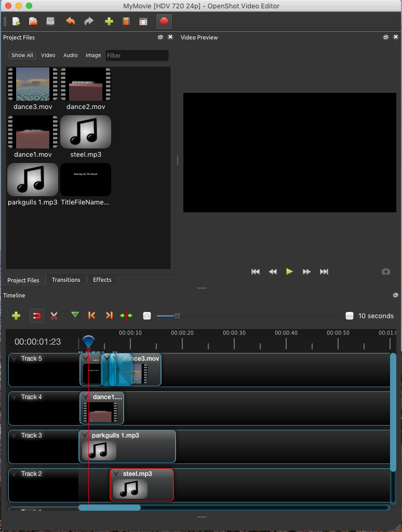Click the timeline vertical scrollbar
This screenshot has height=532, width=402.
point(393,412)
